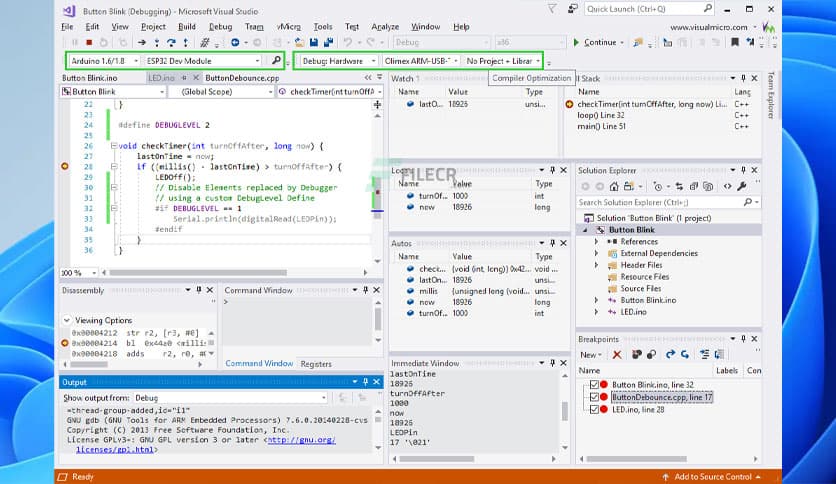The image size is (836, 484).
Task: Toggle ButtonDebounce.cpp line 17 breakpoint checkbox
Action: pyautogui.click(x=594, y=397)
